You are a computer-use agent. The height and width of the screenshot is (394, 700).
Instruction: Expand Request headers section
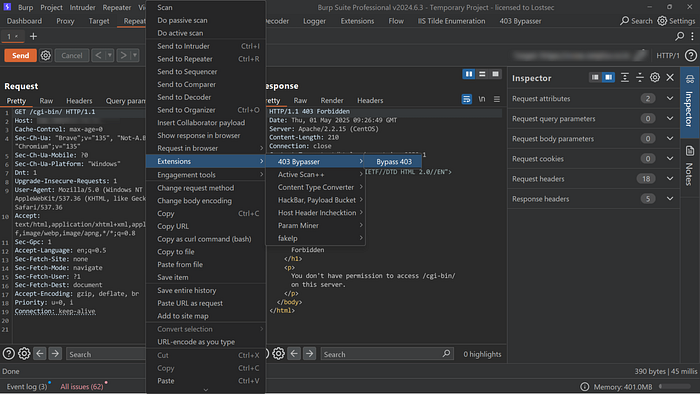[670, 179]
